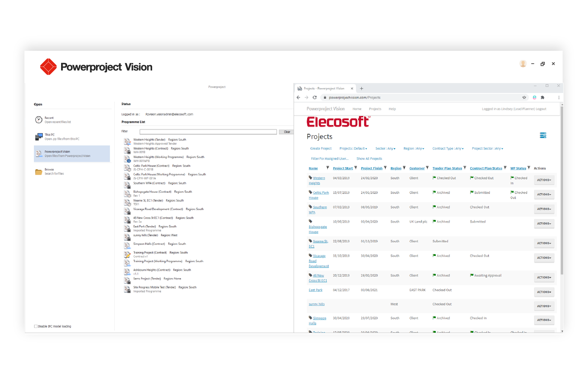Click the Create Project link
588x387 pixels.
321,149
